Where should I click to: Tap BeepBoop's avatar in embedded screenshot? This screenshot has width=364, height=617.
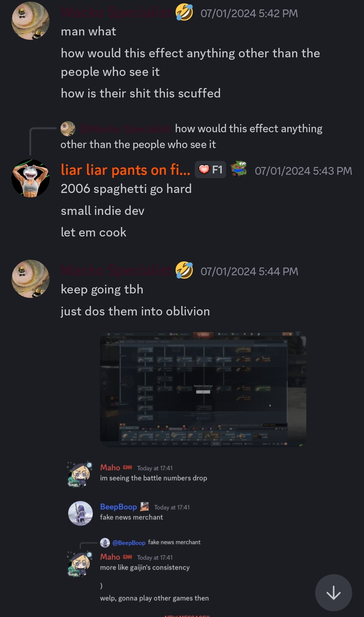80,513
